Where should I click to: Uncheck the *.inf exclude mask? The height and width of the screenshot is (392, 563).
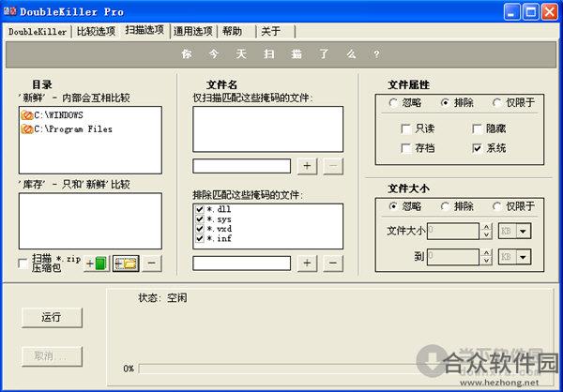click(x=200, y=238)
